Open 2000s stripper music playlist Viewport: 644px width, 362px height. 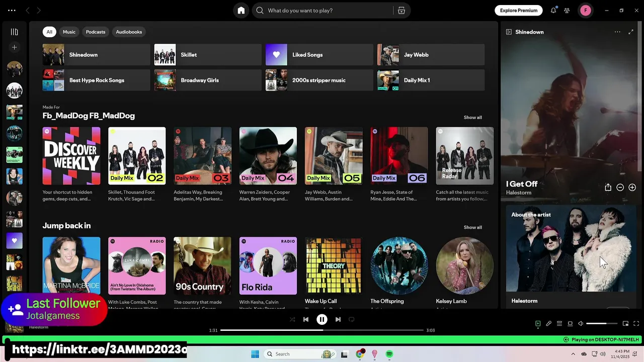click(x=319, y=80)
